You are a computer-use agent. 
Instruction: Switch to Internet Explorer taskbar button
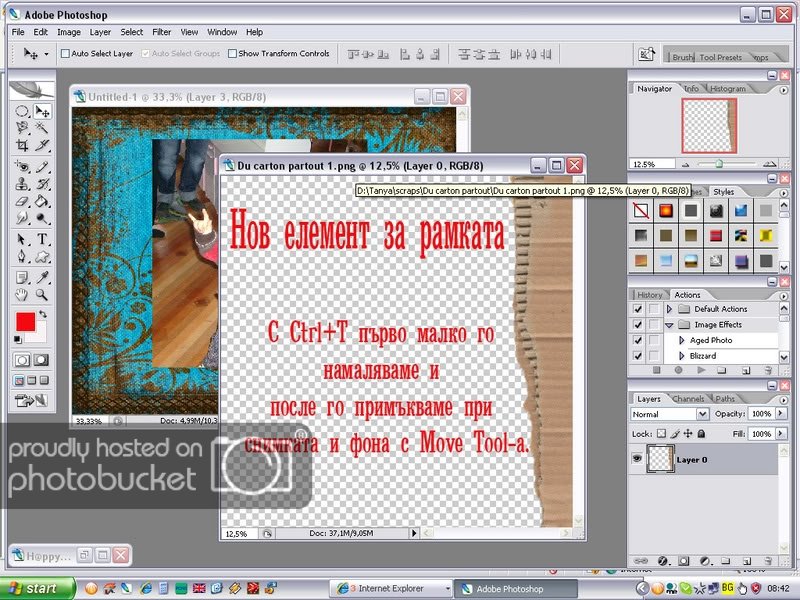tap(392, 589)
